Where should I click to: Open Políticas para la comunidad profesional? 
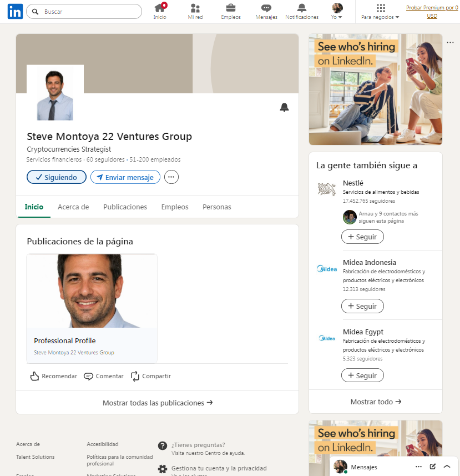click(120, 460)
